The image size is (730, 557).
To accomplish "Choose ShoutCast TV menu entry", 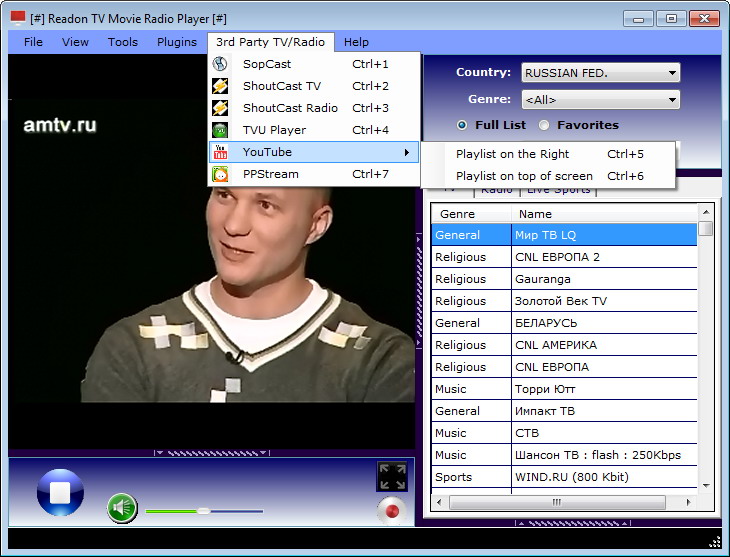I will tap(314, 86).
